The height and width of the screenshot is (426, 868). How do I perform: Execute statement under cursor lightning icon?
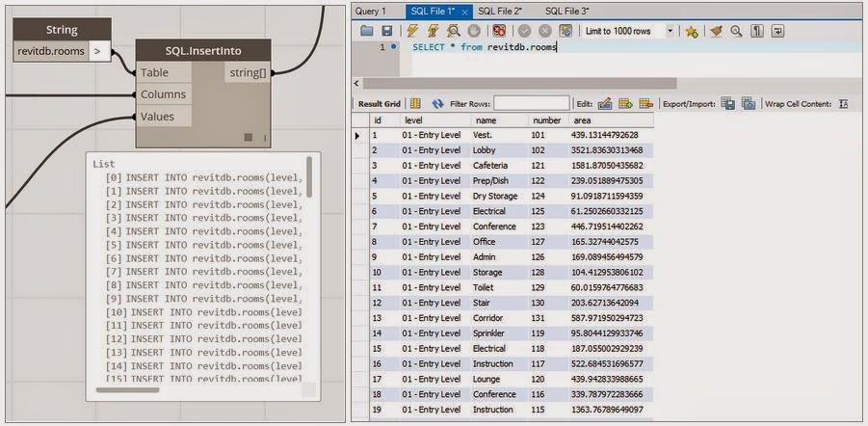coord(433,31)
